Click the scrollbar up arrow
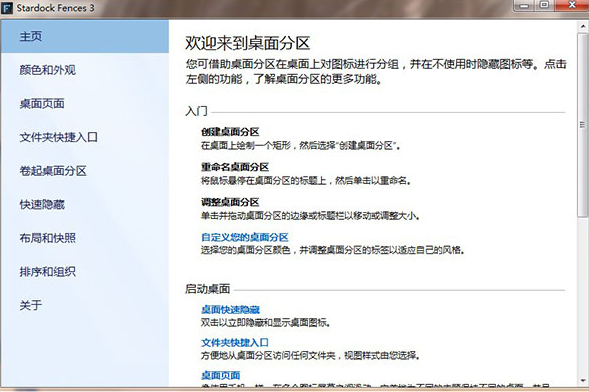 [x=583, y=26]
